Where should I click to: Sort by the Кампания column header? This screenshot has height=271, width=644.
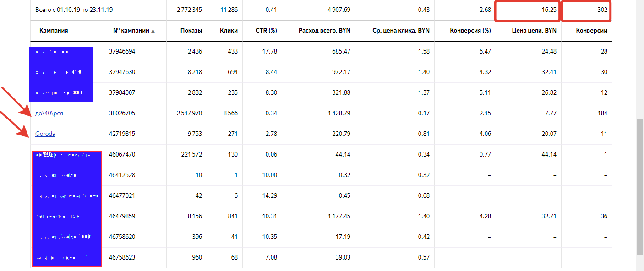(54, 31)
